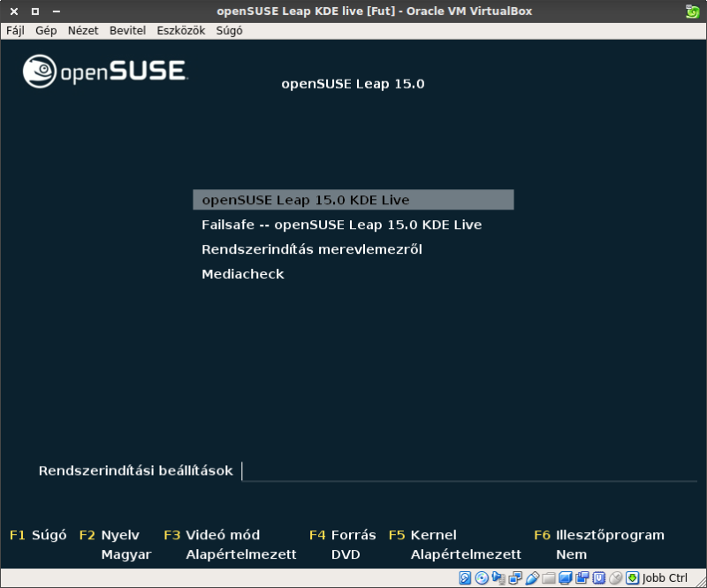Viewport: 707px width, 588px height.
Task: Click the green arrow keyboard capture icon
Action: click(632, 577)
